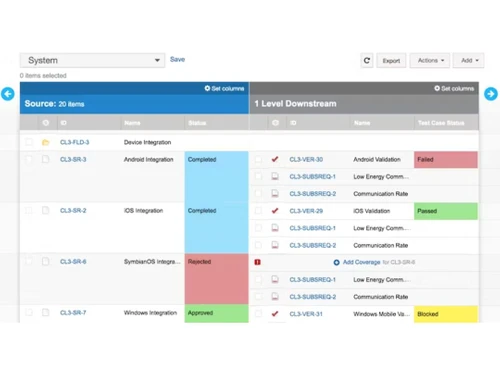The width and height of the screenshot is (500, 375).
Task: Sort by ID column in Downstream table
Action: coord(293,123)
